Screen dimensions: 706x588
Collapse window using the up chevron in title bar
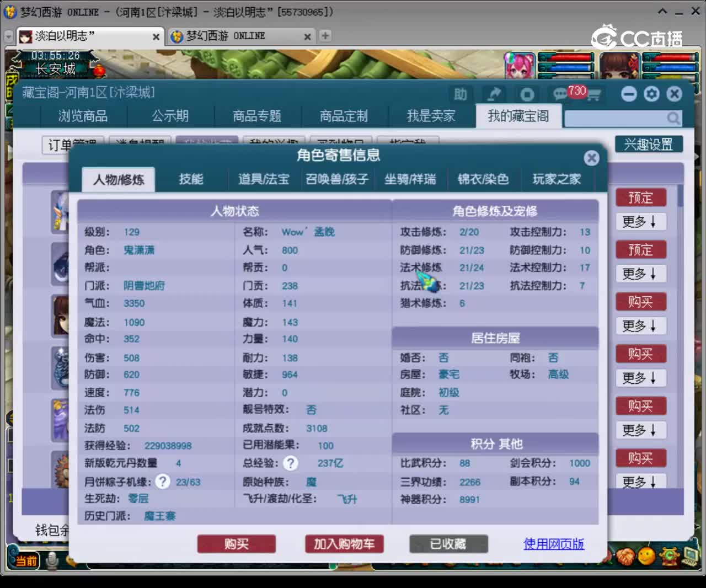(662, 11)
